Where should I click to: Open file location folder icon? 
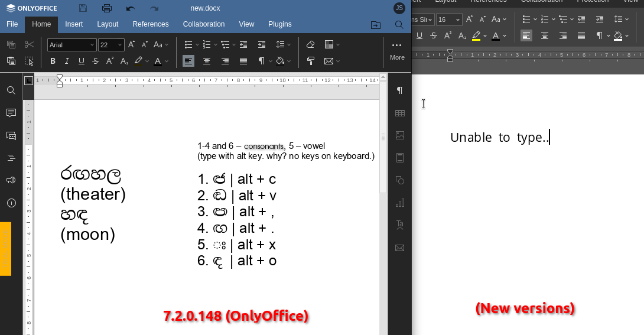tap(376, 25)
